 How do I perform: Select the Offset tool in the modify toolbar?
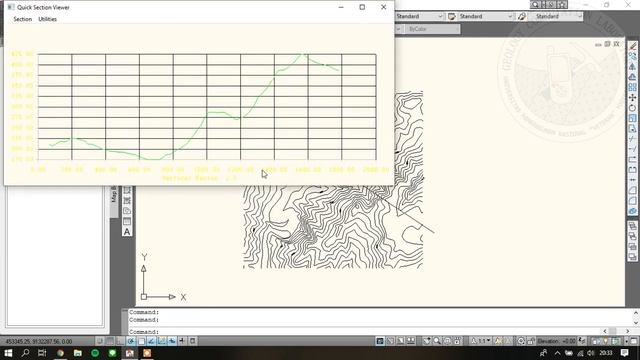[x=632, y=77]
